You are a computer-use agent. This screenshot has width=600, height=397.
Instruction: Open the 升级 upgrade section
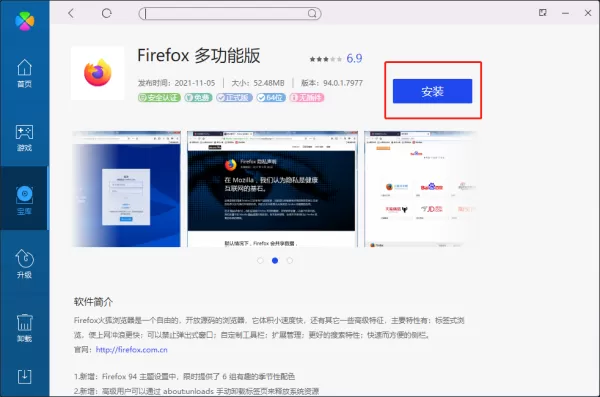(x=24, y=264)
